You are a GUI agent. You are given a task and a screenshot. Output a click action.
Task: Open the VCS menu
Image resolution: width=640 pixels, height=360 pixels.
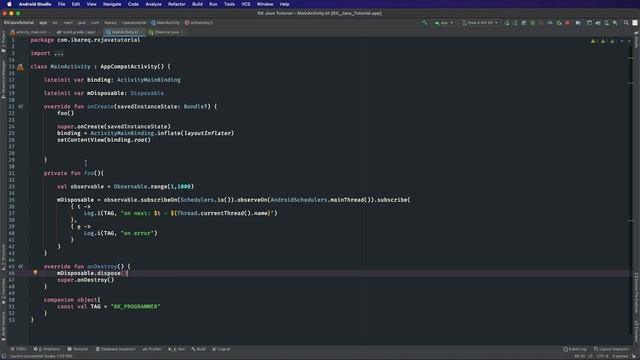point(246,4)
